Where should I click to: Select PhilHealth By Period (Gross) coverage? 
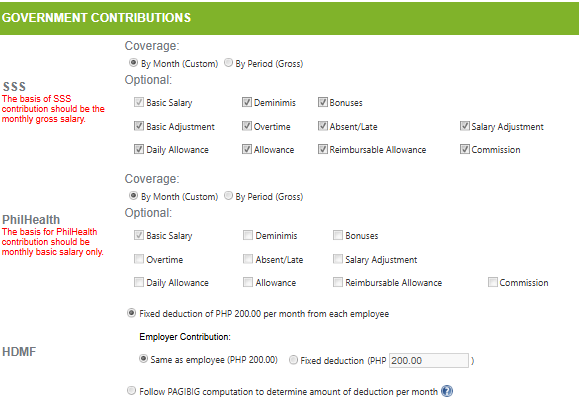coord(229,195)
